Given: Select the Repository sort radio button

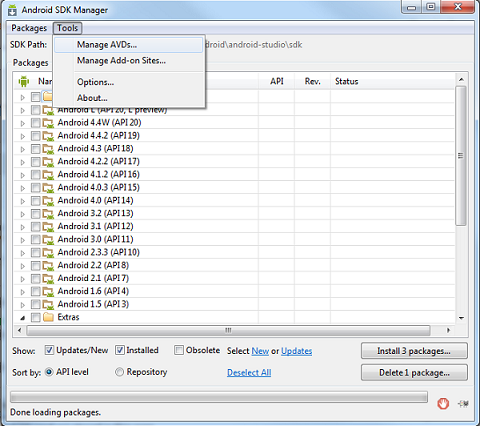Looking at the screenshot, I should [x=119, y=372].
